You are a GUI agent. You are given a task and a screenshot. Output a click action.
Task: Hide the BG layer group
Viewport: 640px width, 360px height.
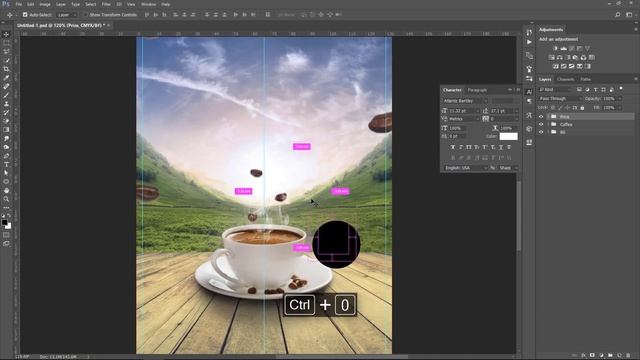[541, 132]
